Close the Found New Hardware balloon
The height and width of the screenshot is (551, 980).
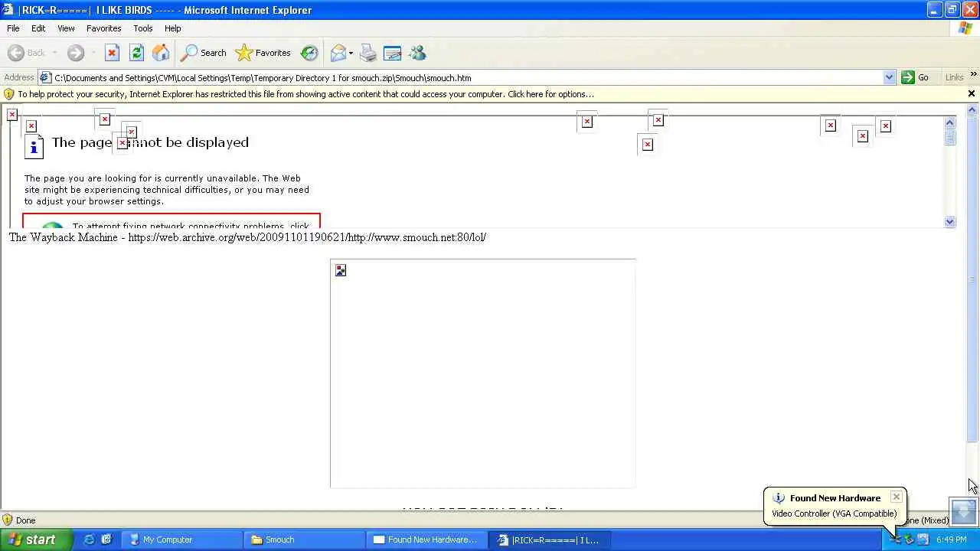point(897,497)
